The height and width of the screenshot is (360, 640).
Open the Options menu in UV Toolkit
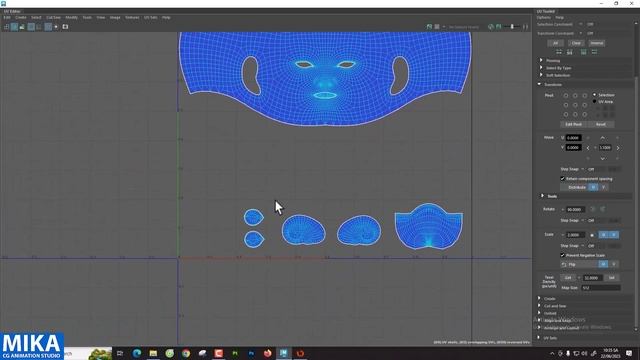[x=544, y=18]
